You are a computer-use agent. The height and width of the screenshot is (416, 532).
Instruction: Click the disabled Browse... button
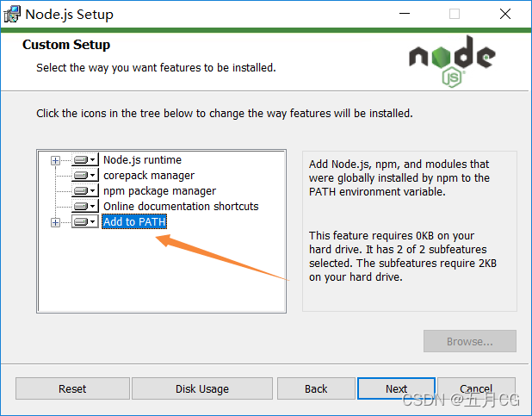click(x=470, y=341)
